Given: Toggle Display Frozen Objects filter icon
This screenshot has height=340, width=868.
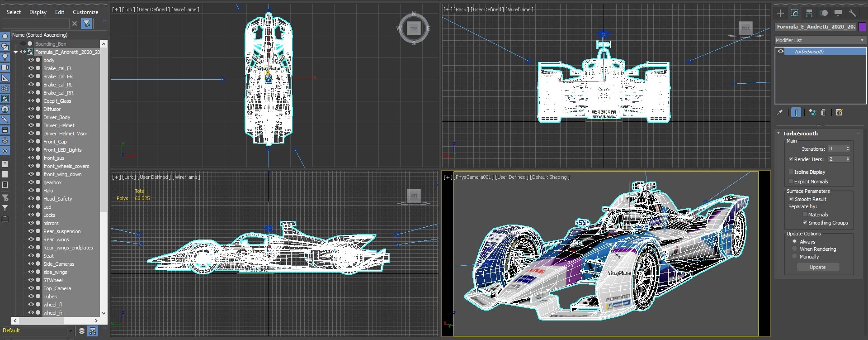Looking at the screenshot, I should click(x=5, y=140).
